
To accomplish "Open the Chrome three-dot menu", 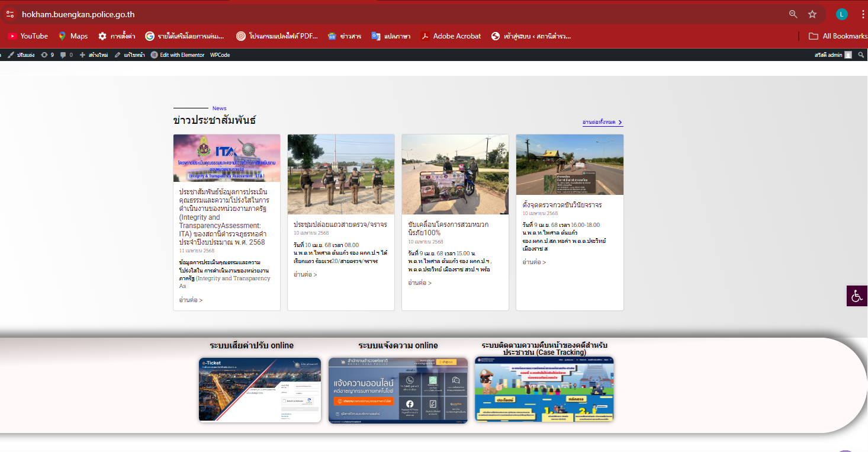I will click(863, 14).
